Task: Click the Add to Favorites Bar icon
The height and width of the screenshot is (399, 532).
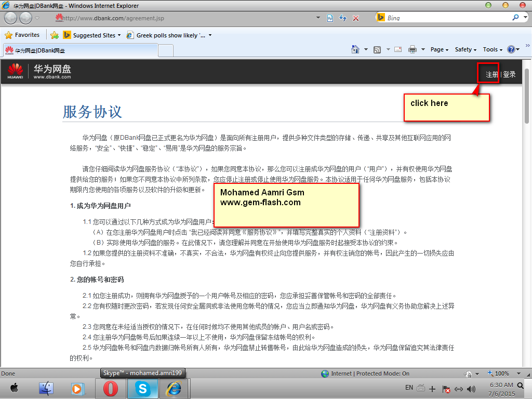Action: [54, 35]
